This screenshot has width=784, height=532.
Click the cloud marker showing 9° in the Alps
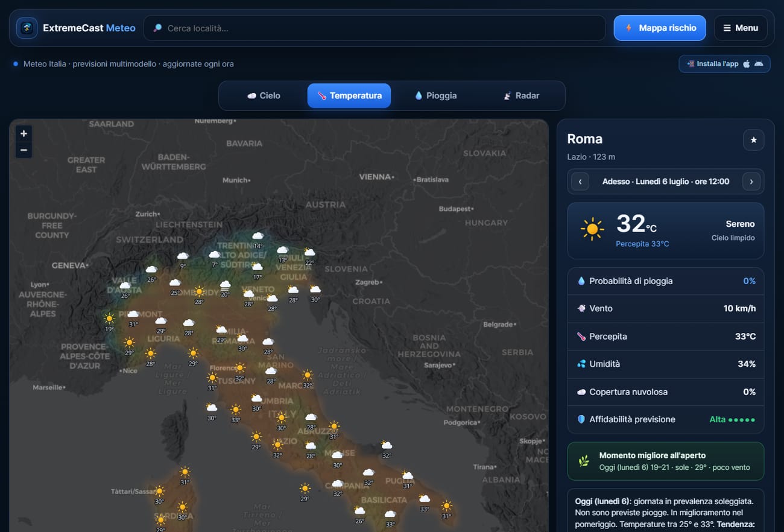point(183,259)
